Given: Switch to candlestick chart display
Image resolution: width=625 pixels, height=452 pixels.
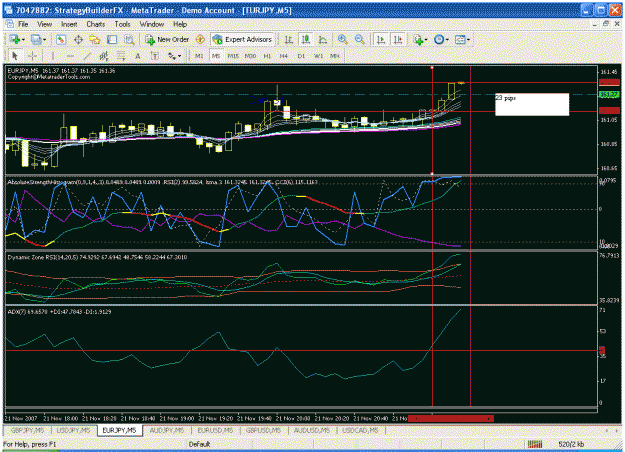Looking at the screenshot, I should point(306,39).
